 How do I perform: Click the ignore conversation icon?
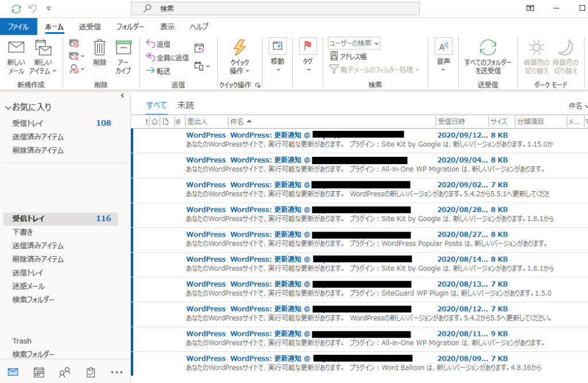click(74, 44)
